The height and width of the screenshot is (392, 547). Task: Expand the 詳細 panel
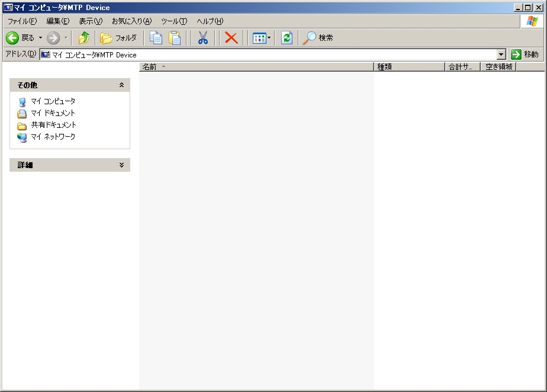[121, 165]
